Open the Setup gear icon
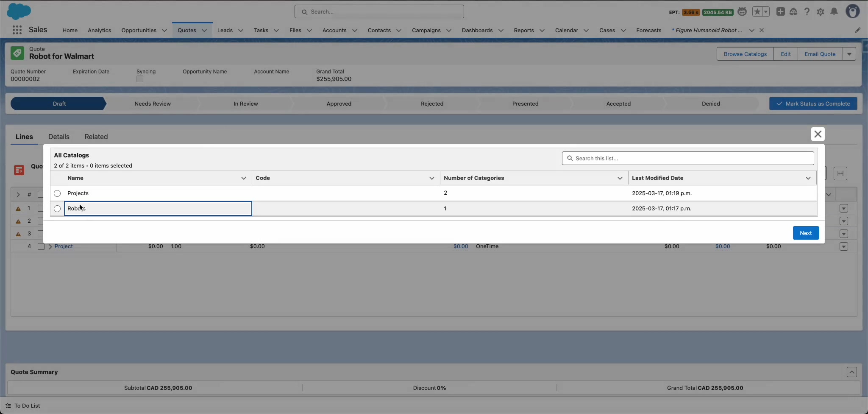 point(821,12)
